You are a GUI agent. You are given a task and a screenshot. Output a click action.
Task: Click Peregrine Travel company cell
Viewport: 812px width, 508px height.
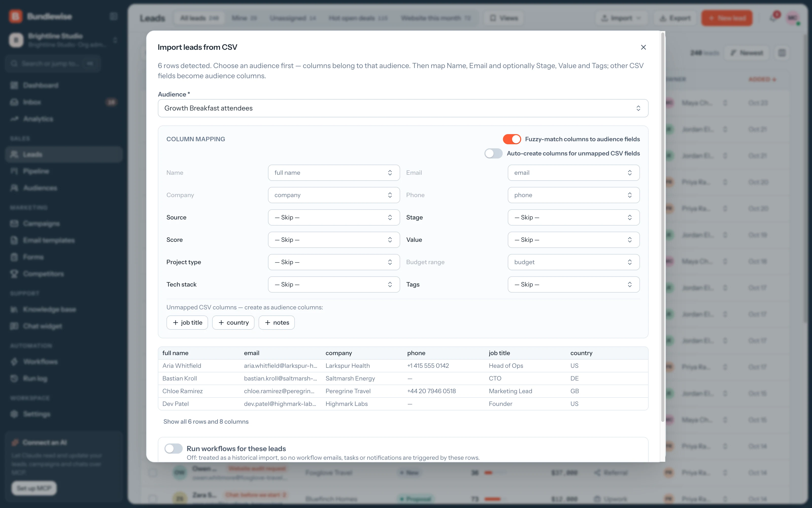(x=348, y=391)
